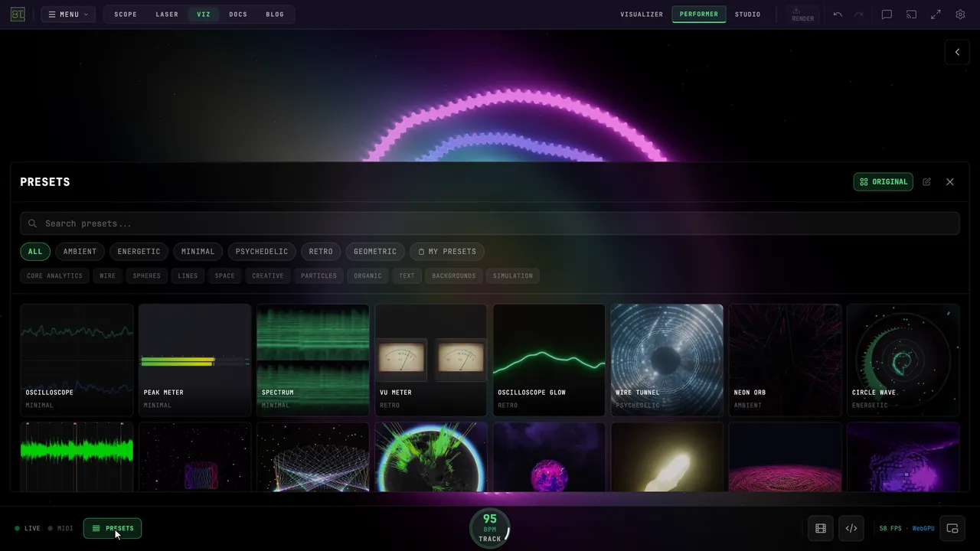
Task: Load the OSCILLOSCOPE preset
Action: [77, 360]
